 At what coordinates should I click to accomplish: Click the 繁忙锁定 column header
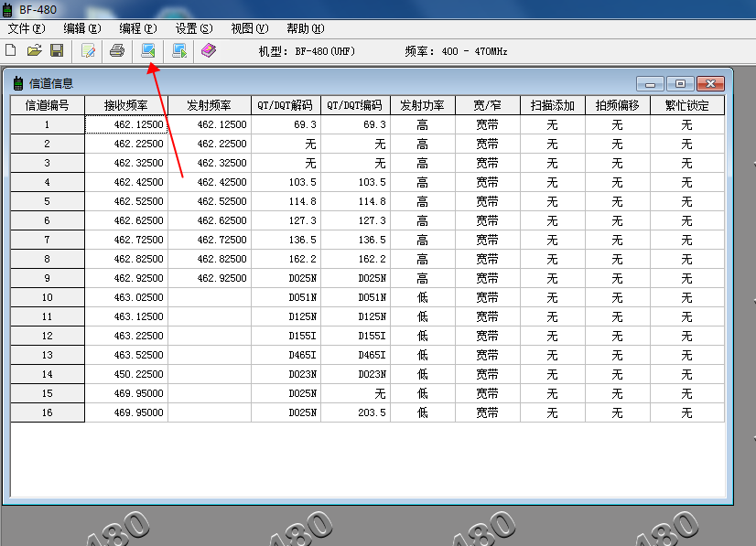pos(687,105)
